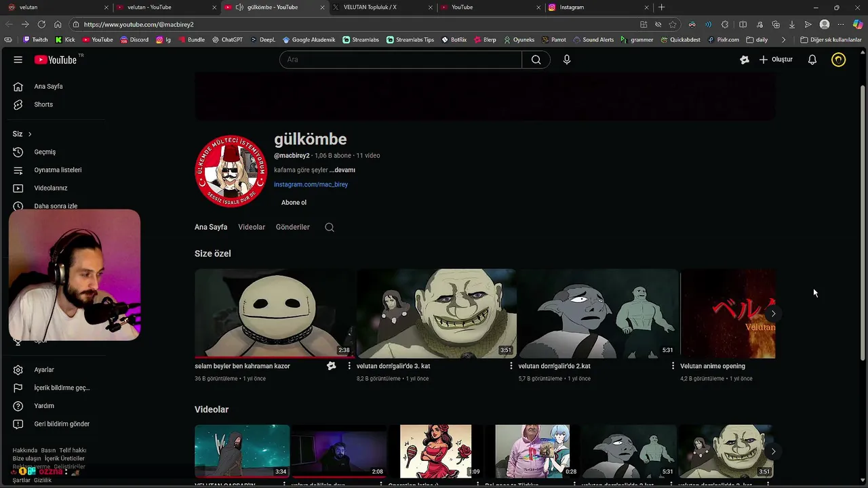Open browser split screen icon

pos(743,24)
